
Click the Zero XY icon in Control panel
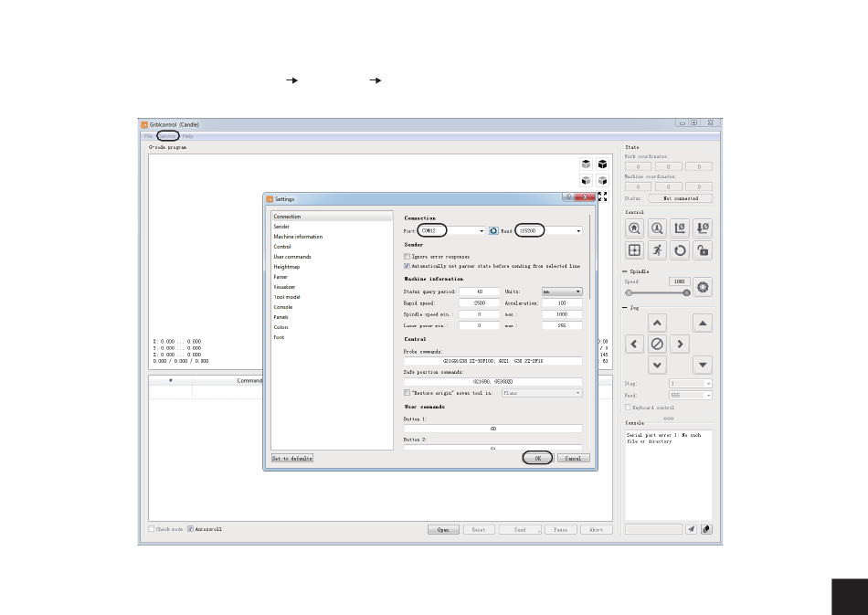pyautogui.click(x=680, y=228)
